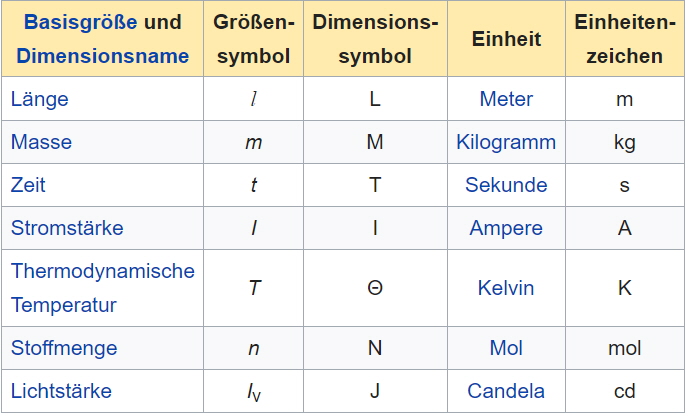Follow the Sekunde unit link
The width and height of the screenshot is (688, 416).
506,185
